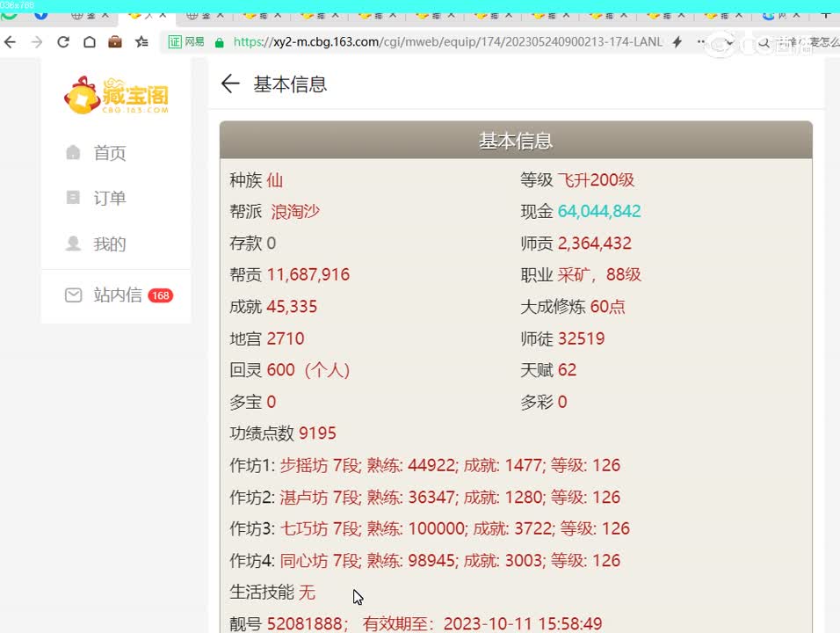
Task: Click the lightning bolt icon in address bar
Action: pos(677,42)
